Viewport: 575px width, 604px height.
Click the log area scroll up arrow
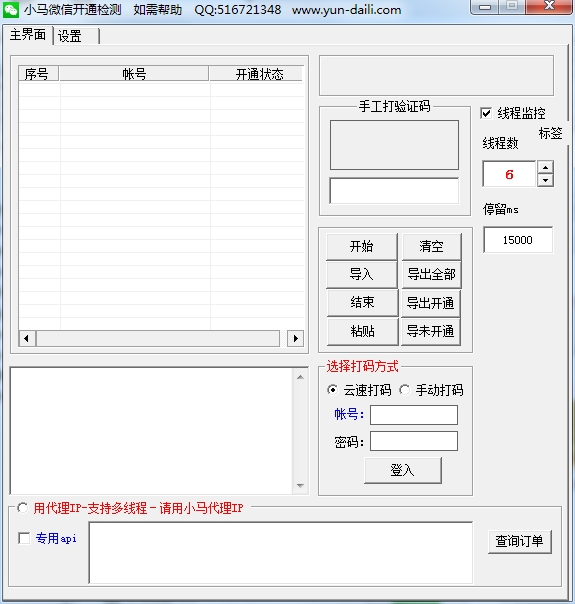pyautogui.click(x=301, y=377)
